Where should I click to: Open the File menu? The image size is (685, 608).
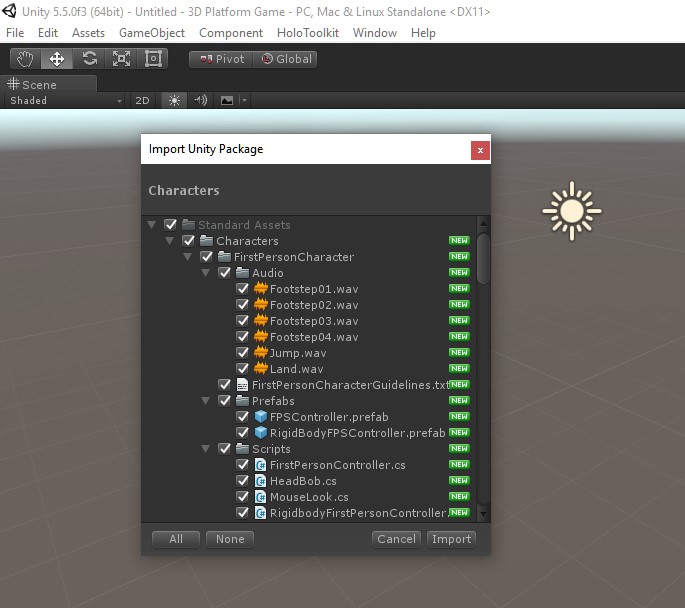15,33
